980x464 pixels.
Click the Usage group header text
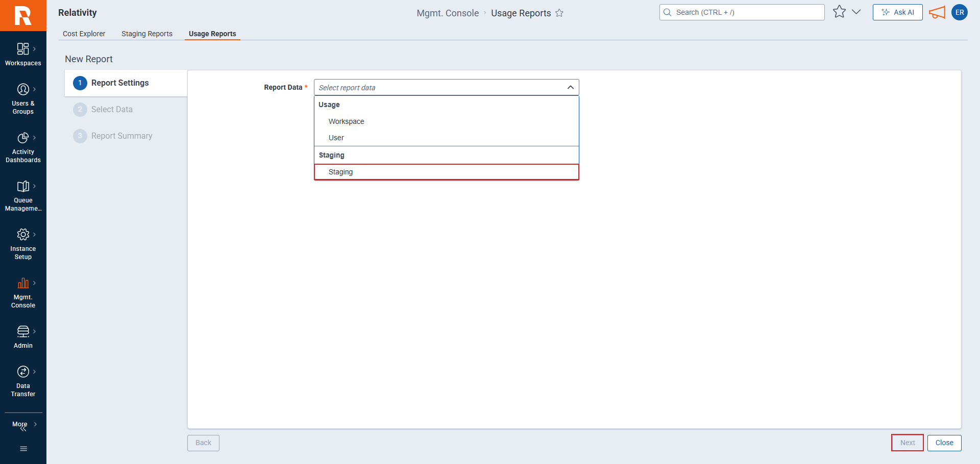tap(329, 105)
